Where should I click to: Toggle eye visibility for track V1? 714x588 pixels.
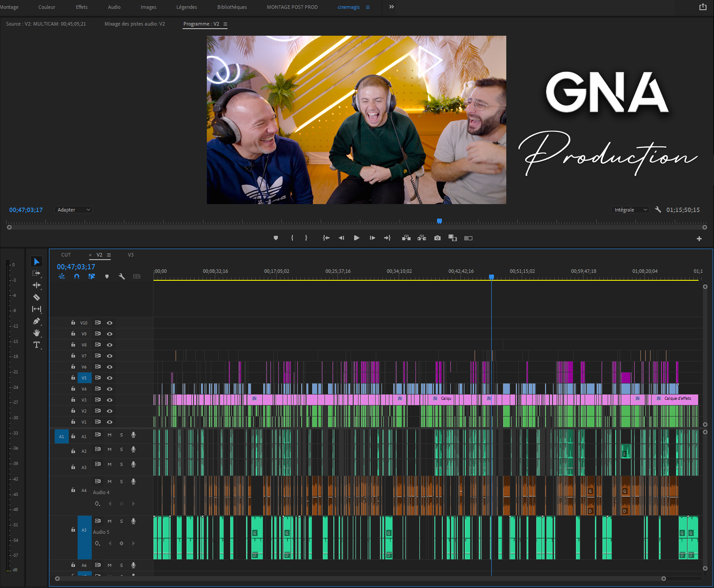click(110, 422)
